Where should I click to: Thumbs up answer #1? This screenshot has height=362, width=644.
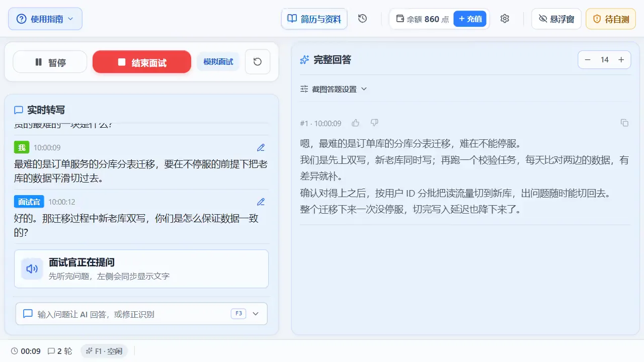click(356, 123)
